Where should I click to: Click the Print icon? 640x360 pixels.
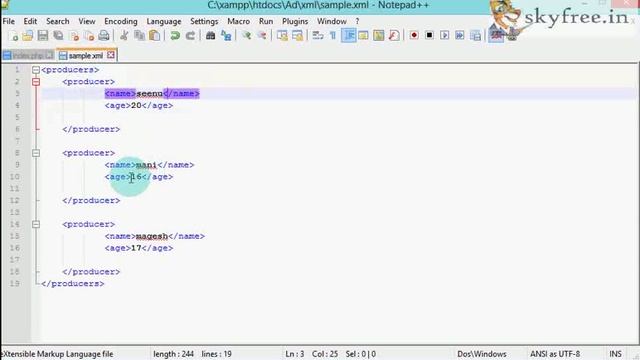pyautogui.click(x=104, y=36)
